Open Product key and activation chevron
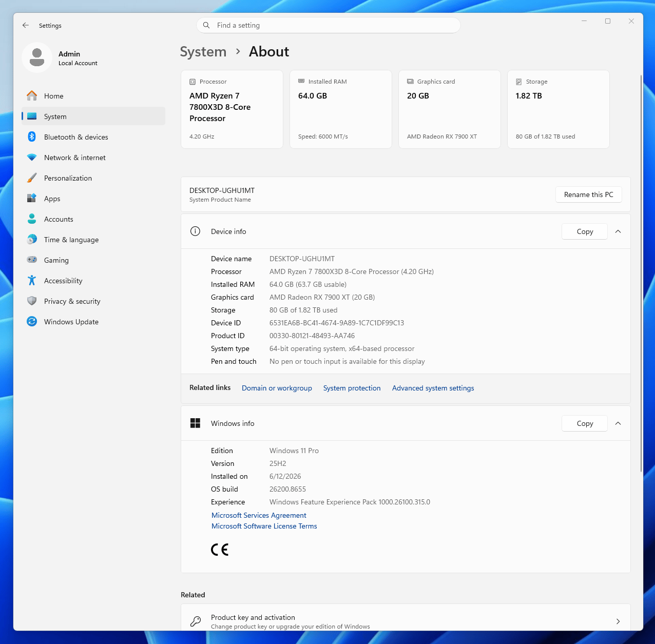655x644 pixels. 618,621
